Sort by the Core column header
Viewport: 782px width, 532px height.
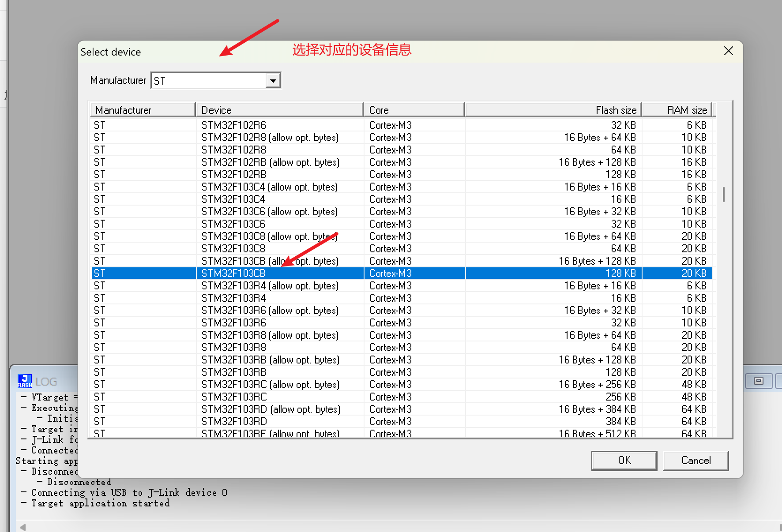coord(414,110)
